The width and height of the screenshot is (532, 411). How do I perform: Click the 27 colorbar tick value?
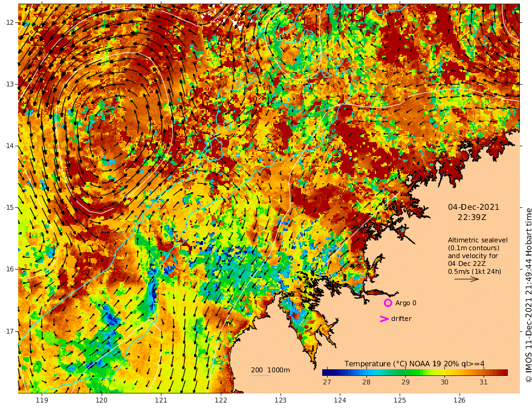pyautogui.click(x=326, y=382)
